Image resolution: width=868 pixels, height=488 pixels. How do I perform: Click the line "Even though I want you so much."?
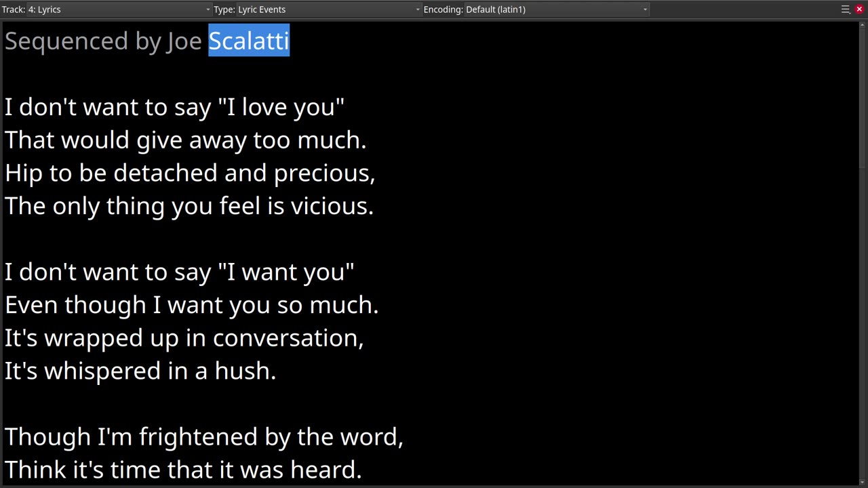tap(191, 305)
